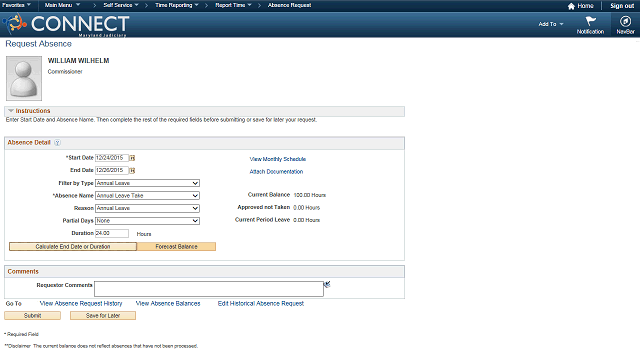Click the Absence Detail help icon
The image size is (640, 360).
click(x=58, y=142)
